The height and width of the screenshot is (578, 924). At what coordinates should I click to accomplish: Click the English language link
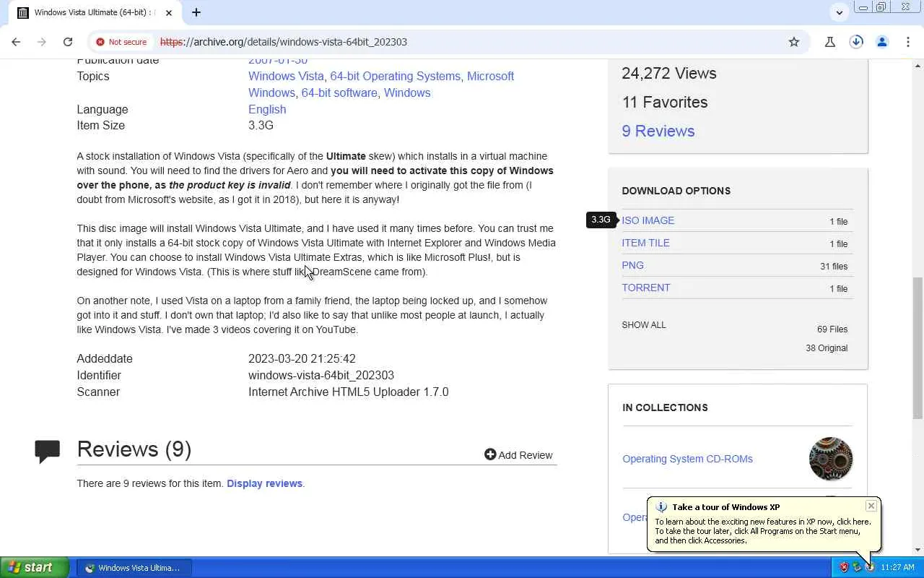tap(267, 109)
